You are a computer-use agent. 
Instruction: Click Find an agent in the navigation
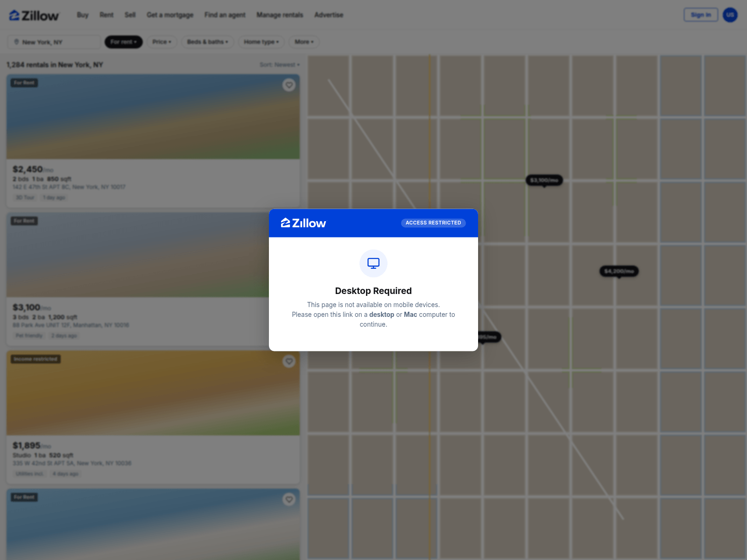click(225, 15)
